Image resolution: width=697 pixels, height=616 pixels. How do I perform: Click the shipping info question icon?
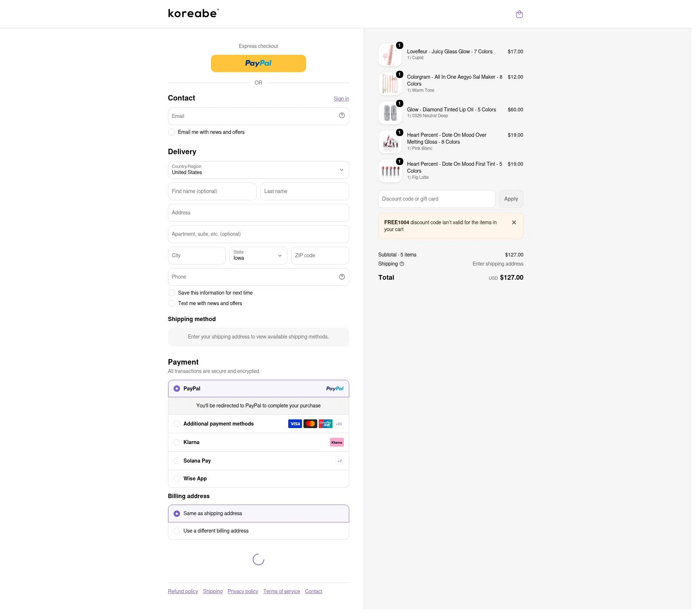coord(402,264)
